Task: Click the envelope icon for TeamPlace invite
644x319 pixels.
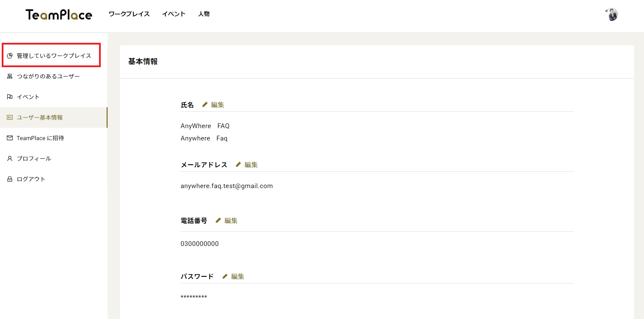Action: 10,138
